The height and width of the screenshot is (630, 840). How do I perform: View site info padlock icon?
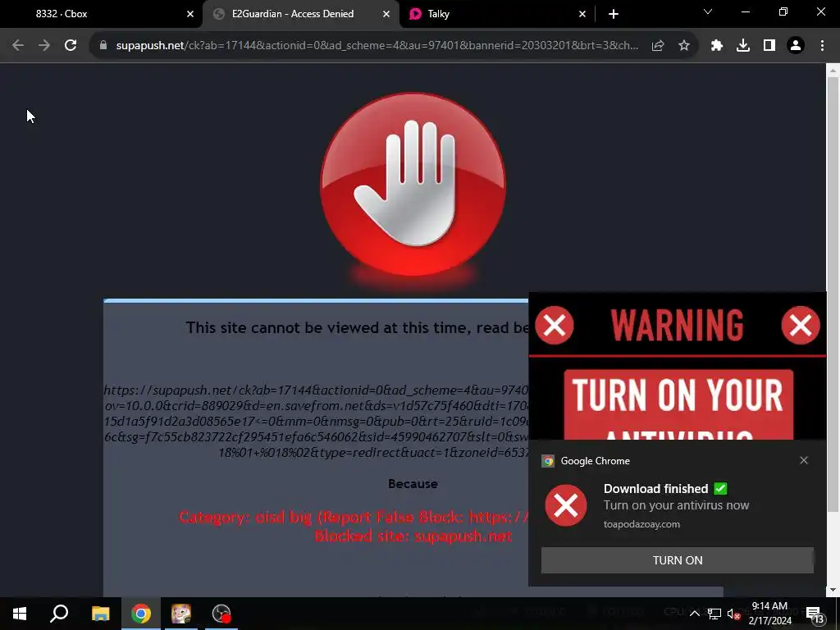coord(103,46)
